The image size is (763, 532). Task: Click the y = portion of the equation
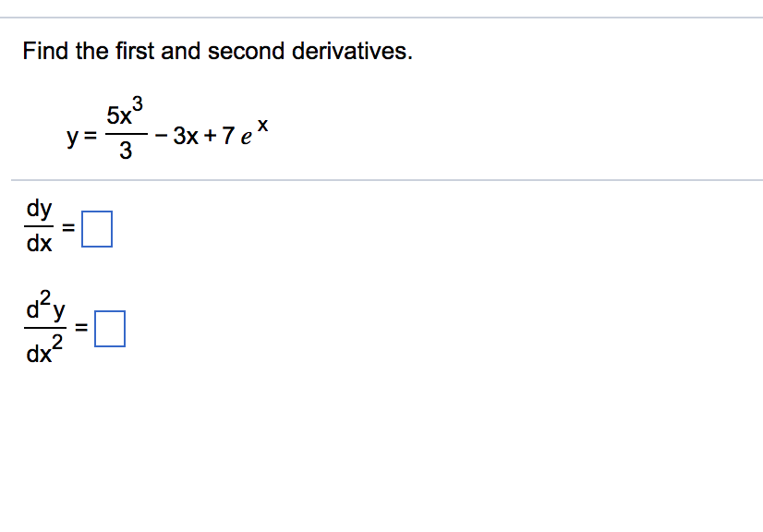[x=80, y=137]
